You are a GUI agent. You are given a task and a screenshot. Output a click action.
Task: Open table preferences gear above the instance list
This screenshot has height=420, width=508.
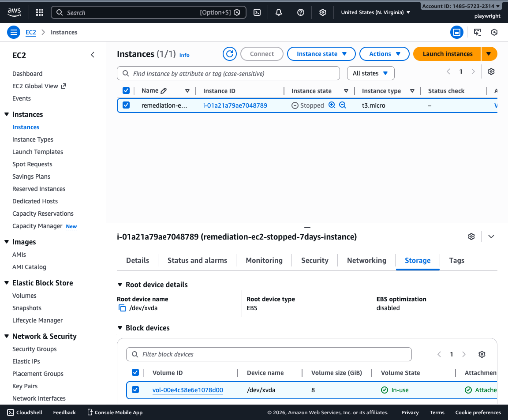[x=491, y=71]
